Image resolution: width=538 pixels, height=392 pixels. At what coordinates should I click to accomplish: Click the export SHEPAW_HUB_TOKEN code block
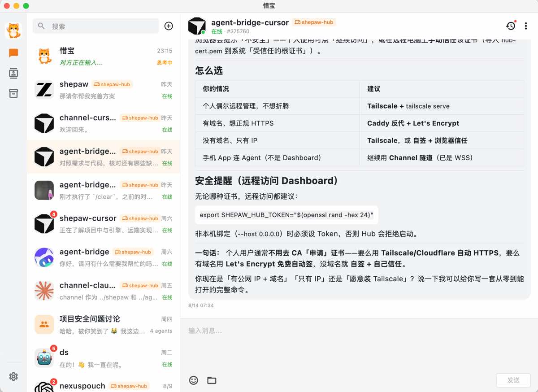286,215
